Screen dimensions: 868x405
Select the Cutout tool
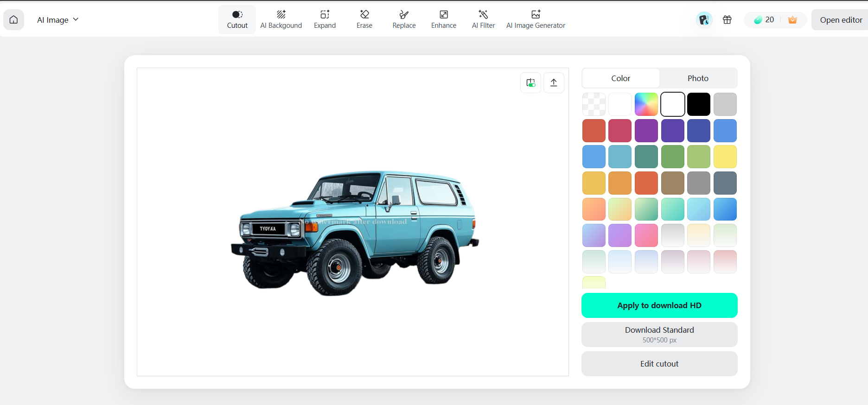237,20
